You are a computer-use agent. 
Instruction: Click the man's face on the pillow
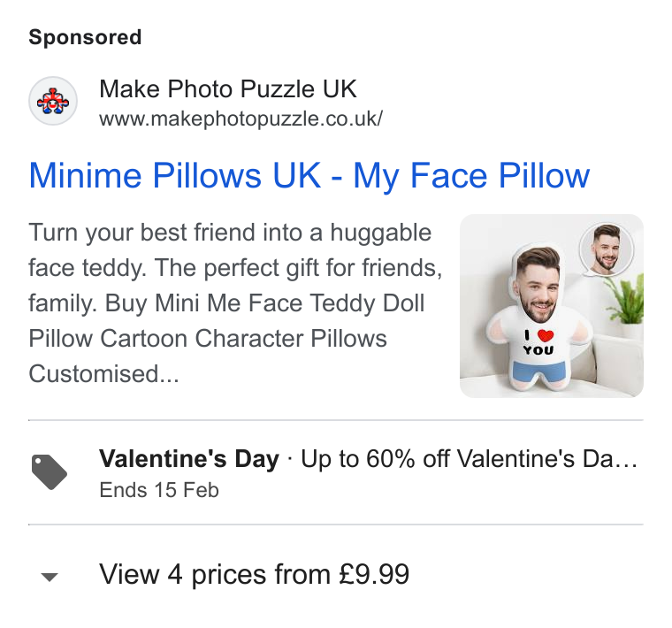click(x=538, y=287)
